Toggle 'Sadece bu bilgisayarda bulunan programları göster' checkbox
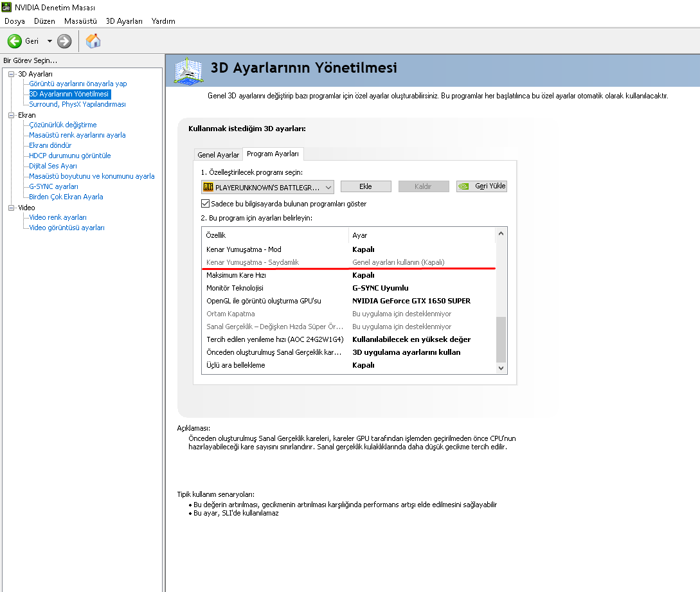Screen dimensions: 700x592 [205, 204]
